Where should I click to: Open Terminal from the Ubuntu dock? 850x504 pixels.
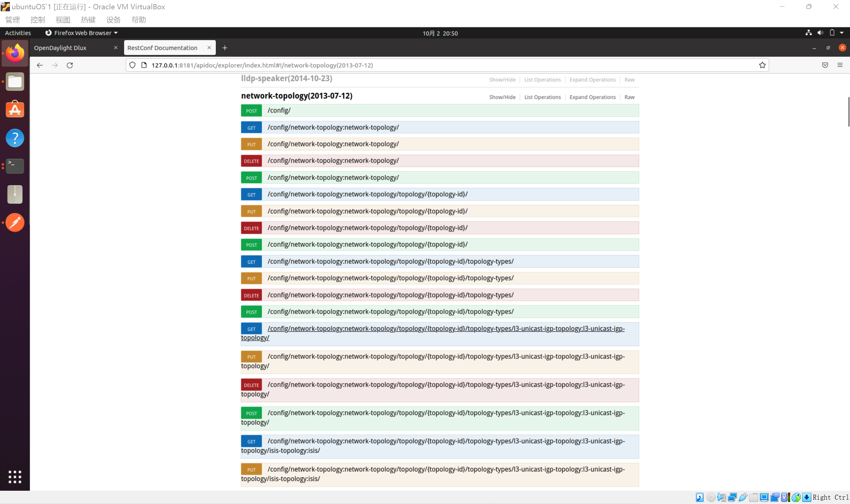(x=15, y=166)
